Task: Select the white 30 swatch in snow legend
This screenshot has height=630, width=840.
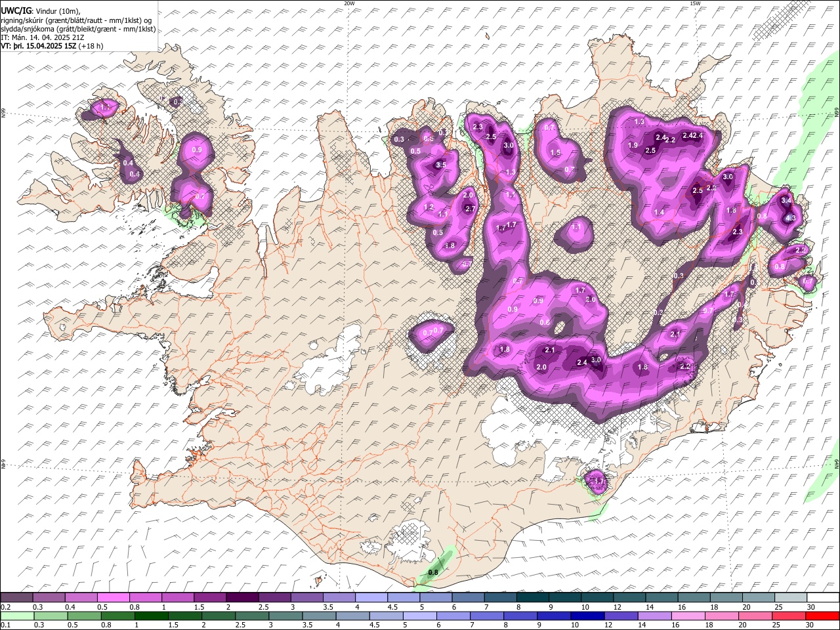Action: click(x=822, y=598)
